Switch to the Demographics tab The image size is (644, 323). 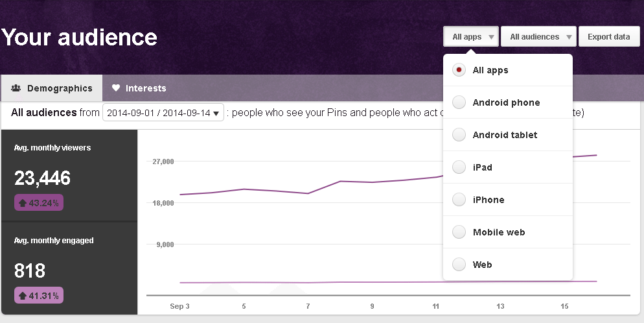tap(52, 88)
